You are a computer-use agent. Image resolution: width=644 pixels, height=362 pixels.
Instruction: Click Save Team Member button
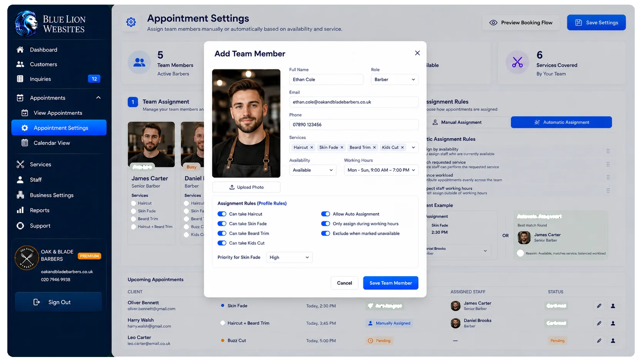391,283
